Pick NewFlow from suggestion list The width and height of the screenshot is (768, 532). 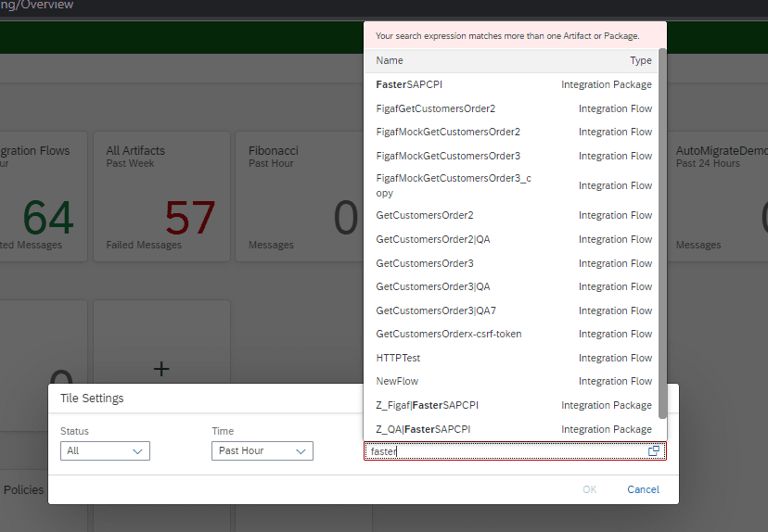[x=513, y=381]
